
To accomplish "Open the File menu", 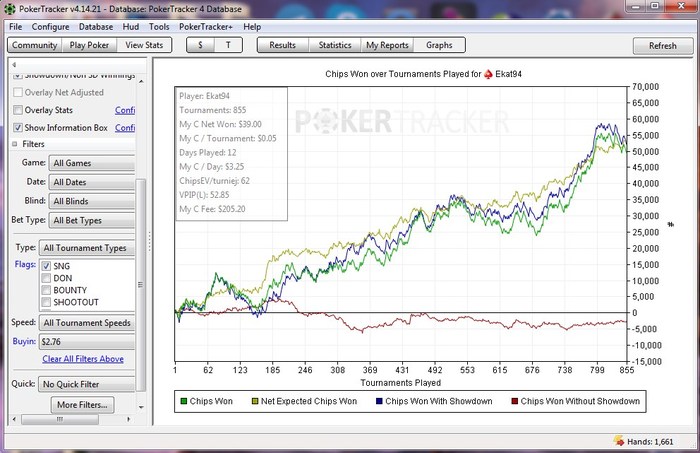I will point(16,27).
